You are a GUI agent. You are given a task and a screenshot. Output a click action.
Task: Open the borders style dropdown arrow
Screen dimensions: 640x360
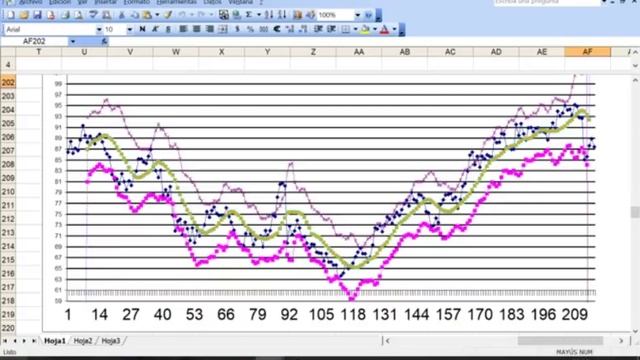click(x=355, y=29)
